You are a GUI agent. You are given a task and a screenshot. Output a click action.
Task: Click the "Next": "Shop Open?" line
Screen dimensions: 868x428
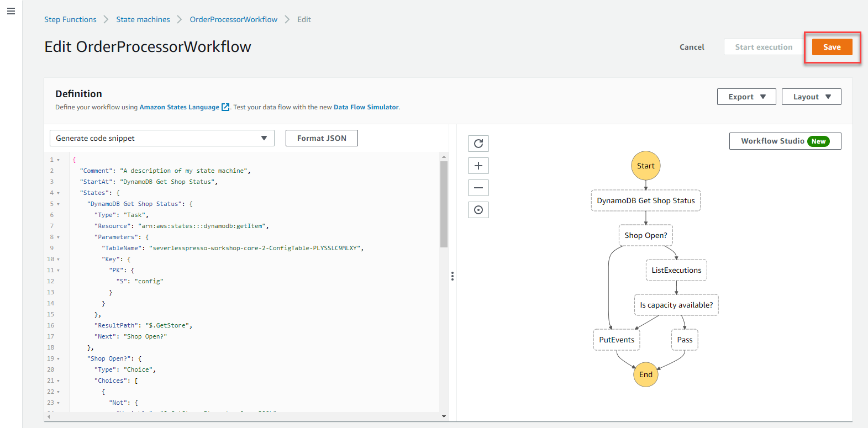[x=130, y=336]
